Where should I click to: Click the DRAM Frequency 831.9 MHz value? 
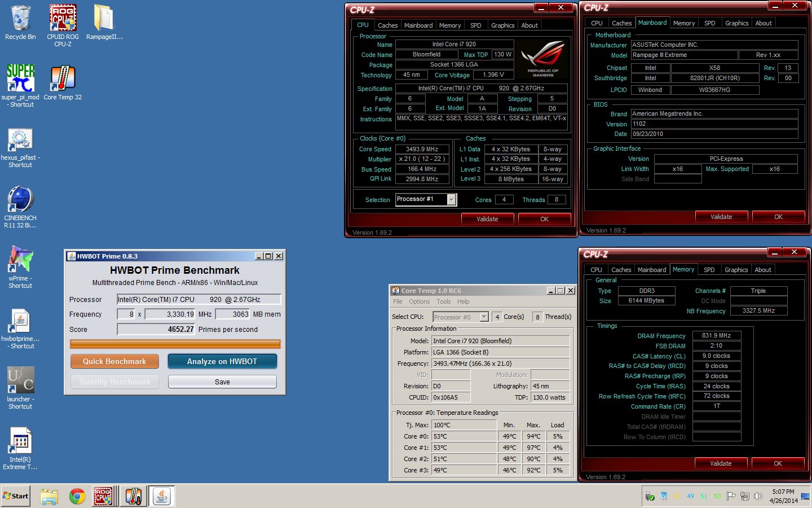717,335
